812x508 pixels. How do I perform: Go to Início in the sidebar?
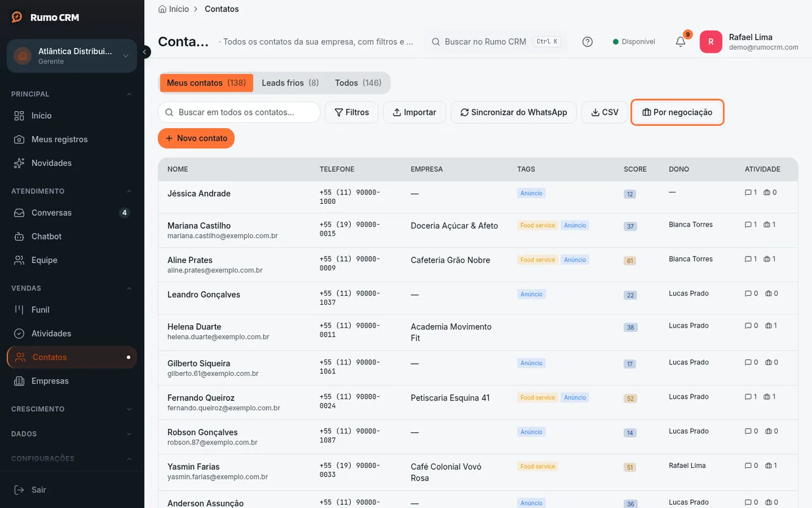(x=72, y=116)
